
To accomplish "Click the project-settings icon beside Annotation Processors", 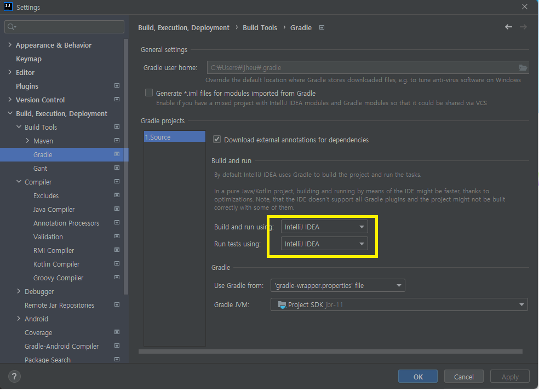I will coord(117,223).
